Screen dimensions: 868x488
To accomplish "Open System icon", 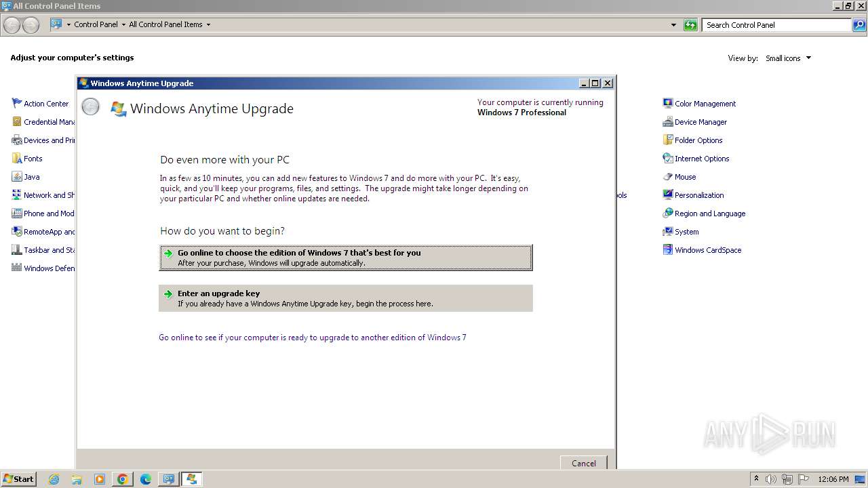I will pos(668,231).
